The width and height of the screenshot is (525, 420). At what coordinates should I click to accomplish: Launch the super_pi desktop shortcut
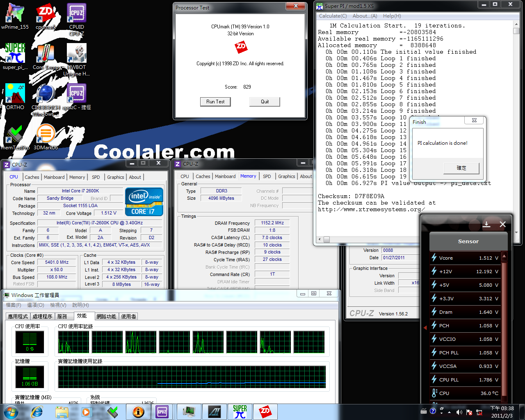[x=15, y=57]
